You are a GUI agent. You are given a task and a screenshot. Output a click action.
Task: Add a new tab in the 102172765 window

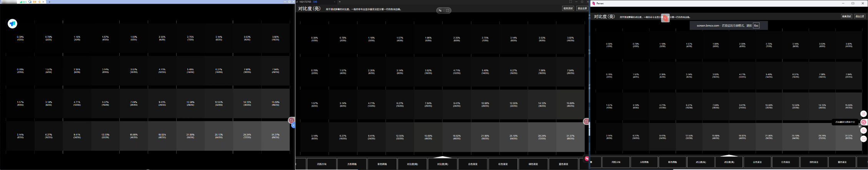click(x=339, y=2)
